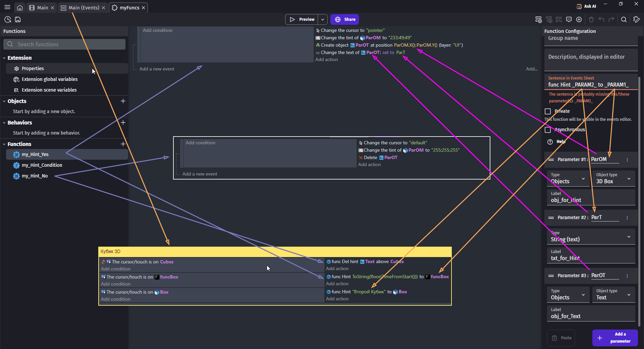The height and width of the screenshot is (349, 644).
Task: Open Parameter #1 three-dot options menu
Action: pos(627,160)
